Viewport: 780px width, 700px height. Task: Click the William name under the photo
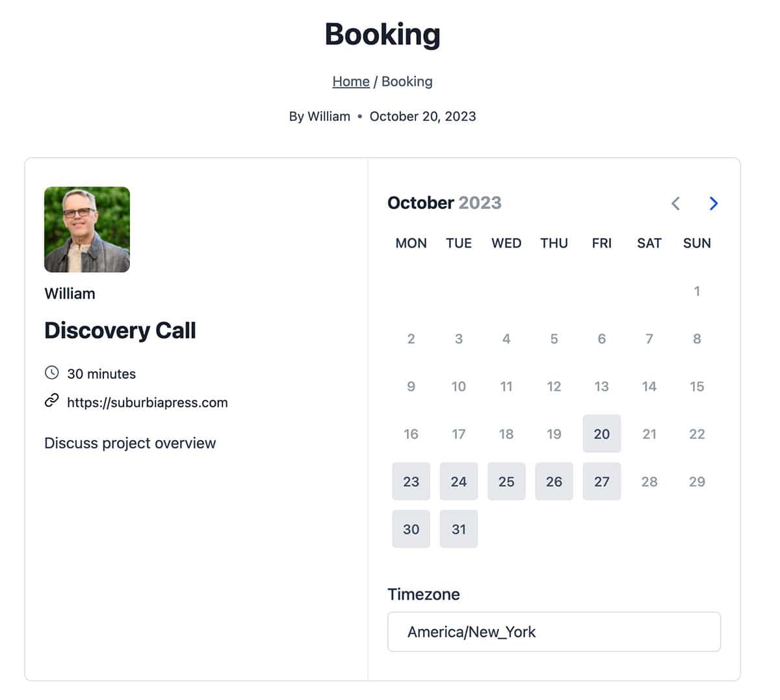click(70, 294)
